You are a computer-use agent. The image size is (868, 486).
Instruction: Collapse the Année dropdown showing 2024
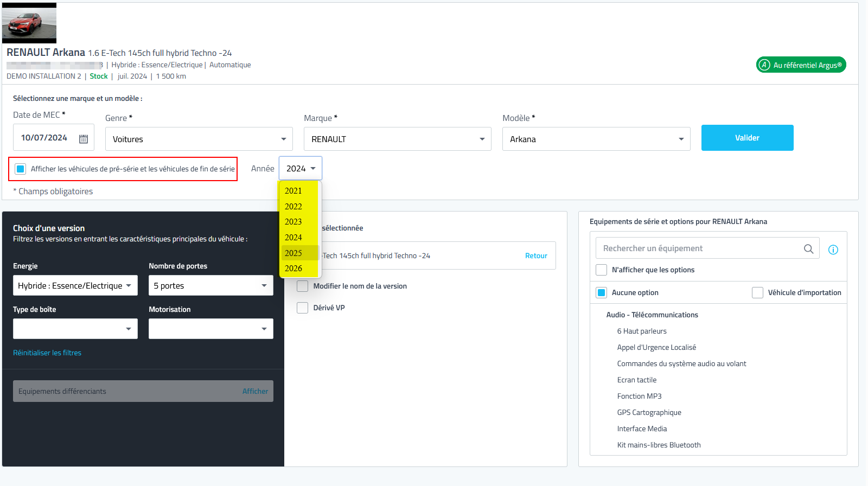tap(301, 168)
